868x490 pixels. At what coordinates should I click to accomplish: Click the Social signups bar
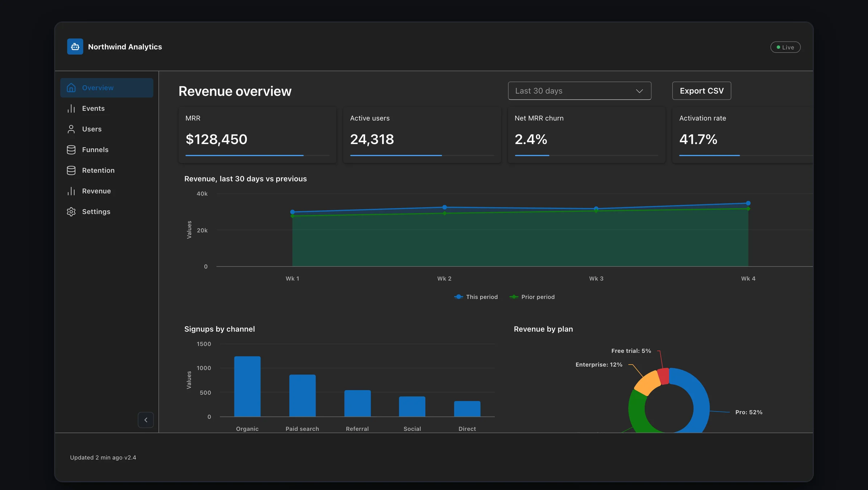412,407
